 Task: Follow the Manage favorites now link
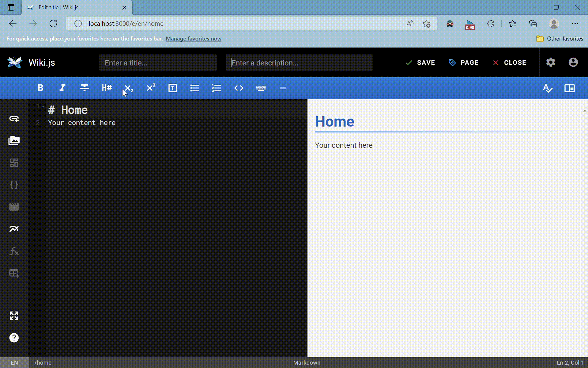pyautogui.click(x=193, y=39)
